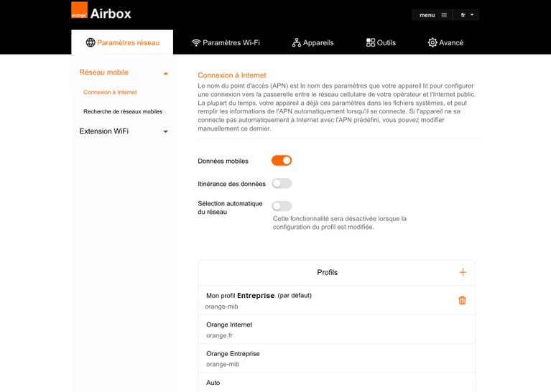Image resolution: width=551 pixels, height=392 pixels.
Task: Click the Wi-Fi signal icon
Action: pyautogui.click(x=196, y=43)
